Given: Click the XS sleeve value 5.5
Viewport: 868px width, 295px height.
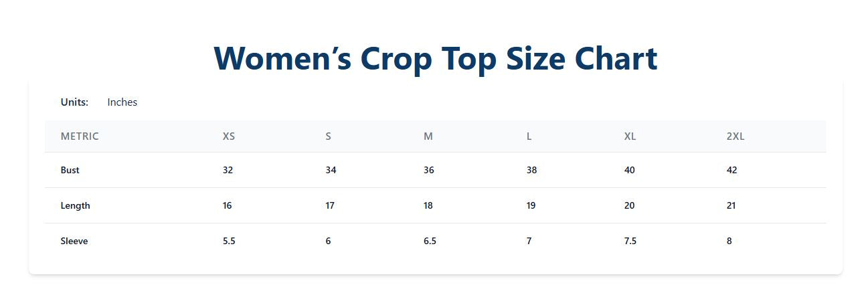Looking at the screenshot, I should pos(229,241).
